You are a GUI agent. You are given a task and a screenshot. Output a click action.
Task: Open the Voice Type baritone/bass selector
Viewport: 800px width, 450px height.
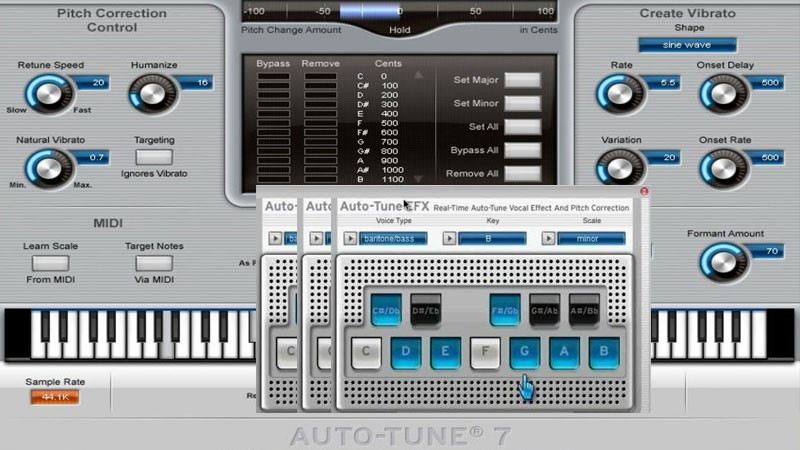point(393,239)
